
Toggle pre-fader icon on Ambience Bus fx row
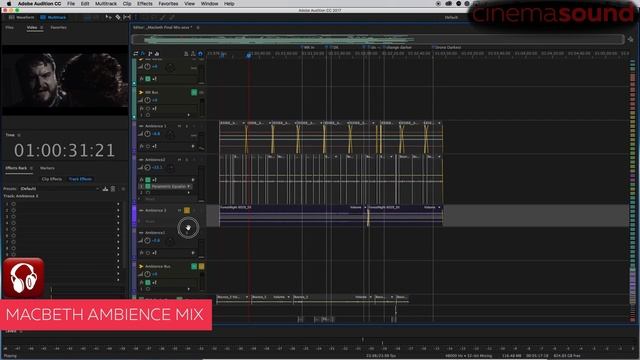tap(154, 282)
